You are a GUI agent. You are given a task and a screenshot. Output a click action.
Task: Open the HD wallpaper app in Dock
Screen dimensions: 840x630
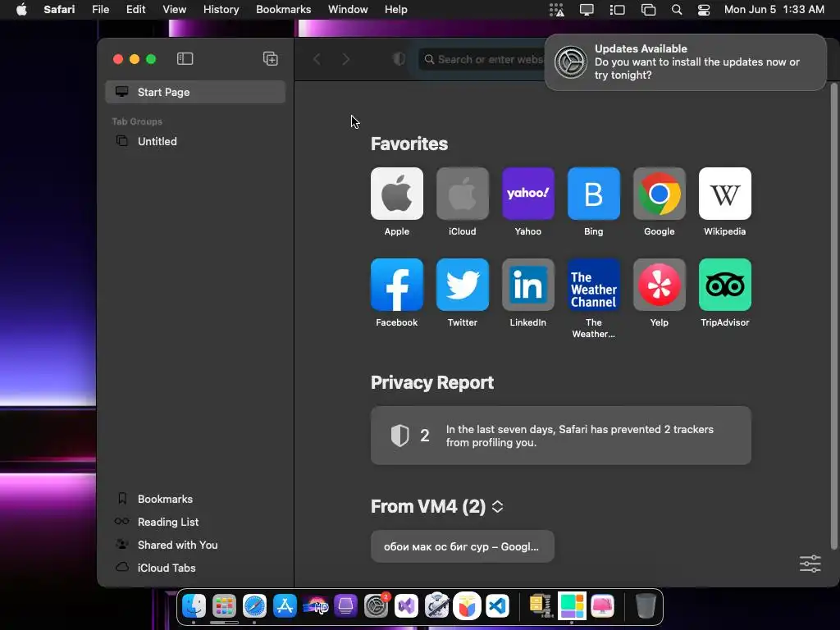point(315,606)
